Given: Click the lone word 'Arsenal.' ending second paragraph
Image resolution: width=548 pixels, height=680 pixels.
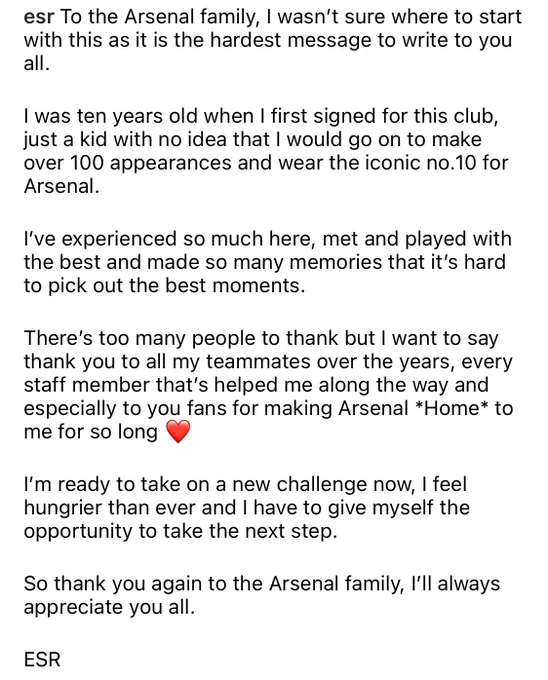Looking at the screenshot, I should tap(62, 186).
